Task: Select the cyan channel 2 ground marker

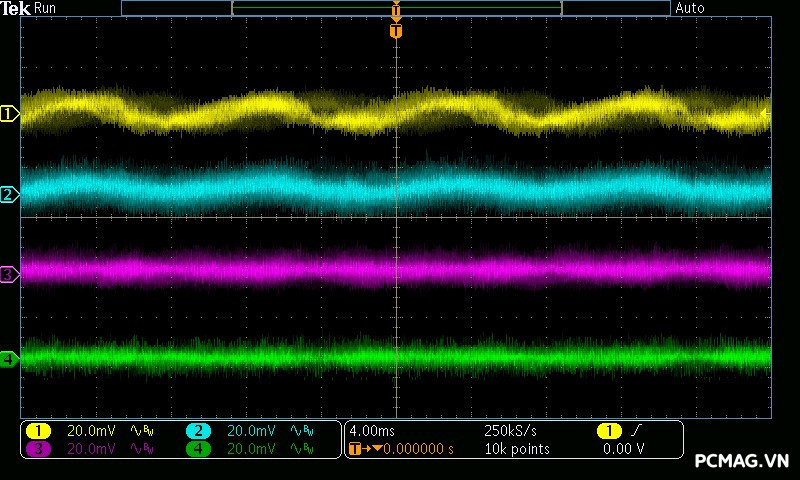Action: click(x=9, y=194)
